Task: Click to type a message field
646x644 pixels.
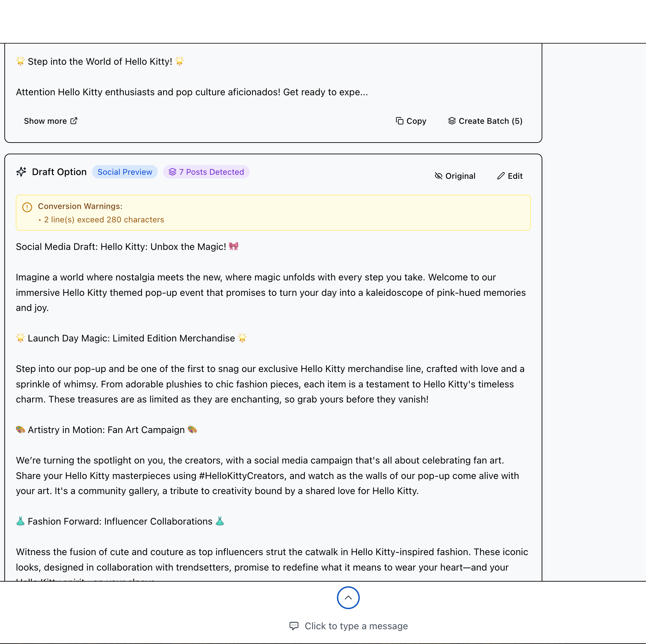Action: coord(356,626)
